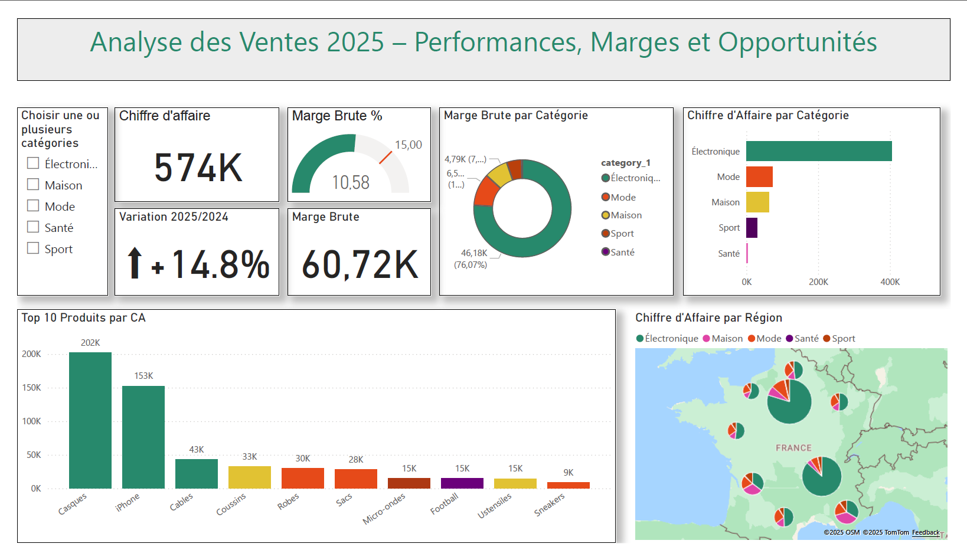Click the Maison legend marker above the map

[707, 338]
